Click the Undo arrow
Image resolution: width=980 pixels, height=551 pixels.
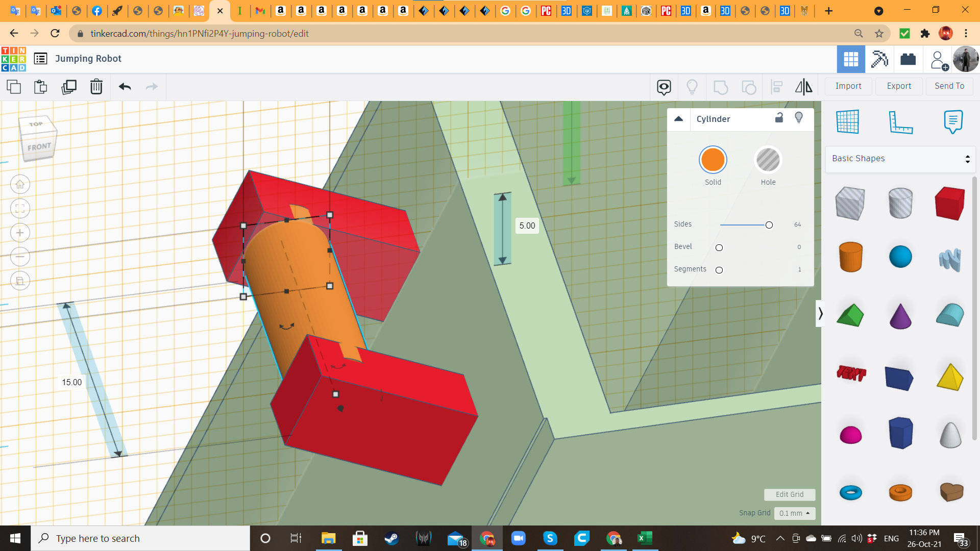[x=125, y=87]
